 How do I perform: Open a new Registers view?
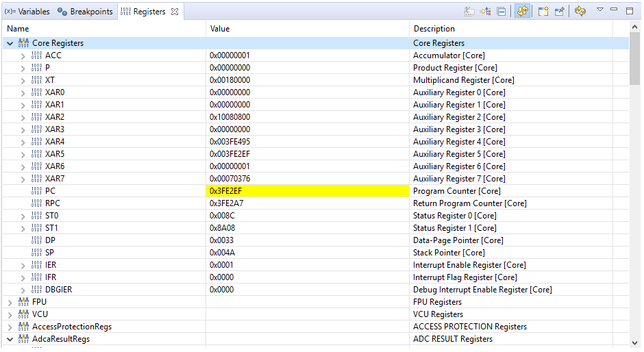tap(543, 11)
